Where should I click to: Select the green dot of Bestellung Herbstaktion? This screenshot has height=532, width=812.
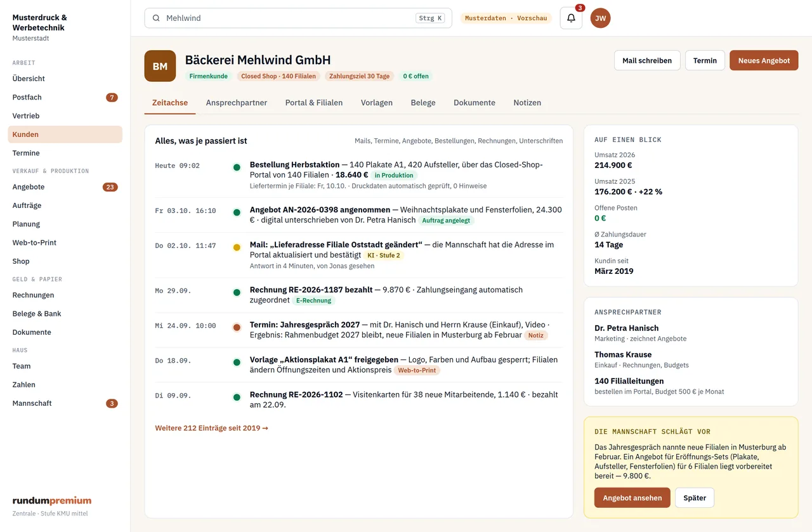(237, 167)
